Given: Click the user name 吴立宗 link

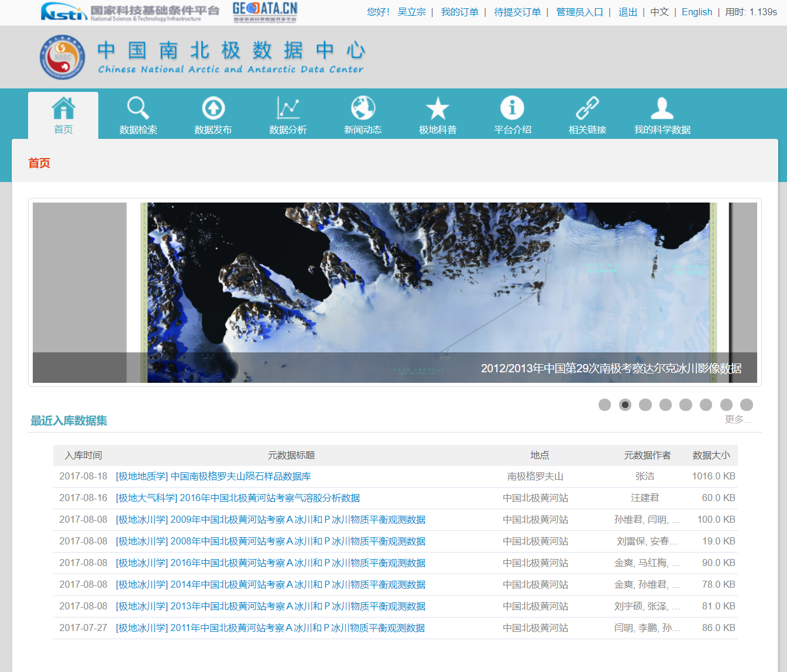Looking at the screenshot, I should click(x=412, y=12).
